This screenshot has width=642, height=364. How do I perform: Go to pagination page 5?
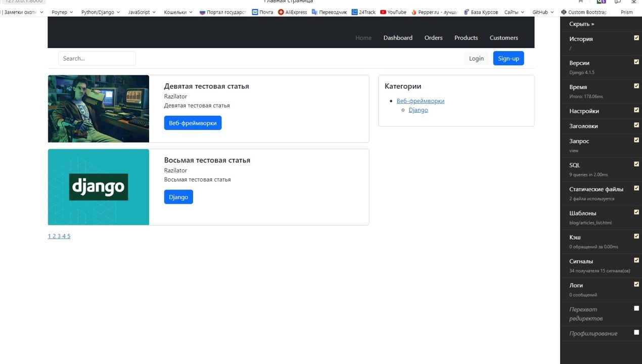(x=69, y=236)
